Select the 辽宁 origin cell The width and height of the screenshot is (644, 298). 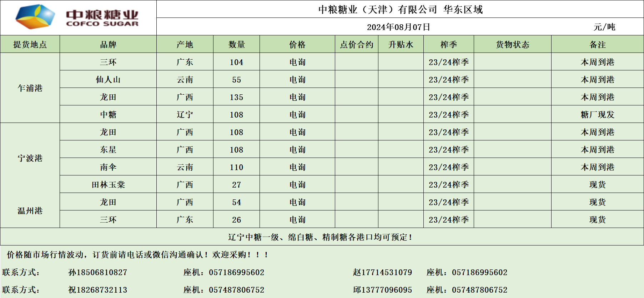(x=185, y=114)
